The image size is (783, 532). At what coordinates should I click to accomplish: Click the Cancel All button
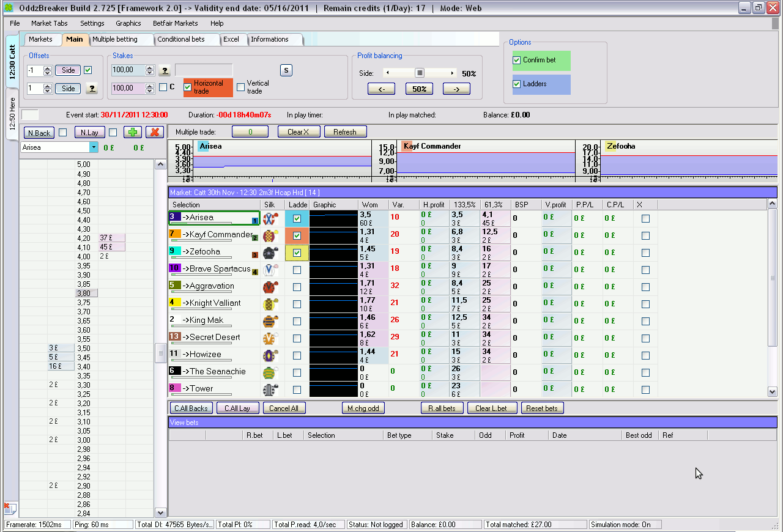[284, 408]
